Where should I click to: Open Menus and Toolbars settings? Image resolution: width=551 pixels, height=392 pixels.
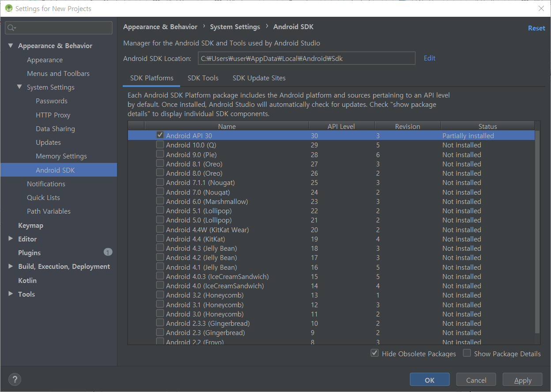click(58, 73)
